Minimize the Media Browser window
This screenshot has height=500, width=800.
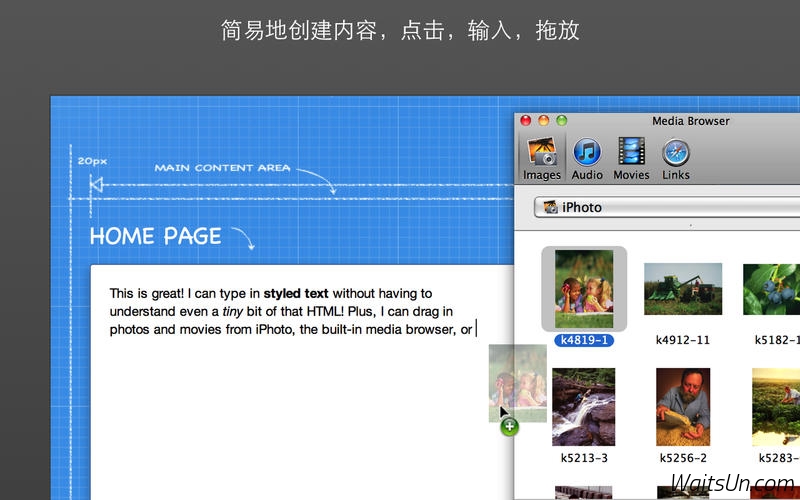point(543,121)
